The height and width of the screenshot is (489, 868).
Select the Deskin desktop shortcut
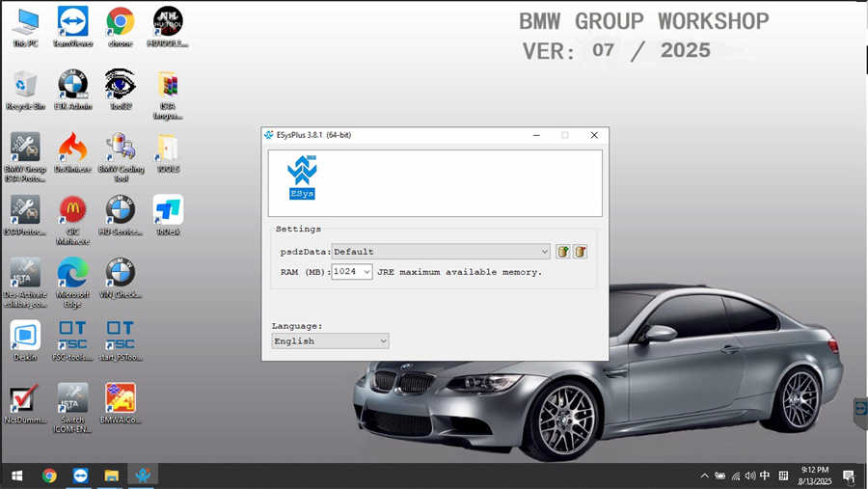click(x=25, y=341)
